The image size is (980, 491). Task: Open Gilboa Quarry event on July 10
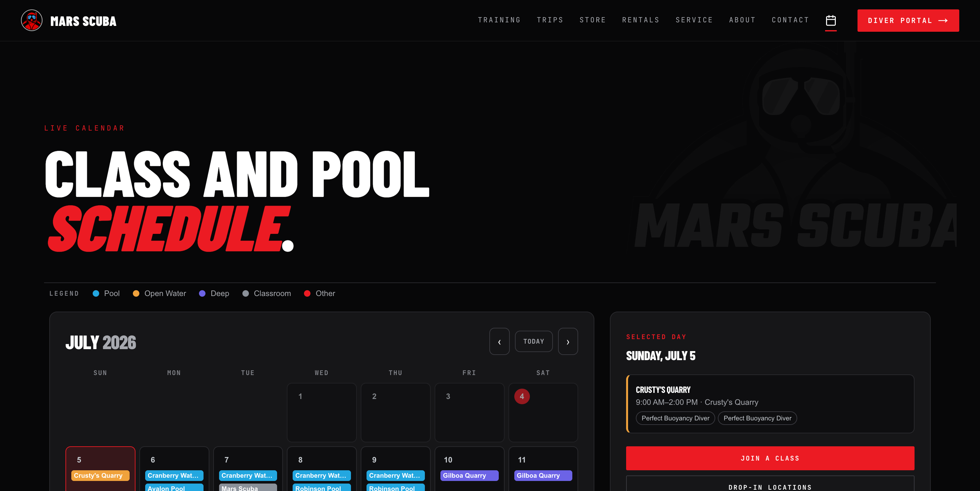[469, 475]
